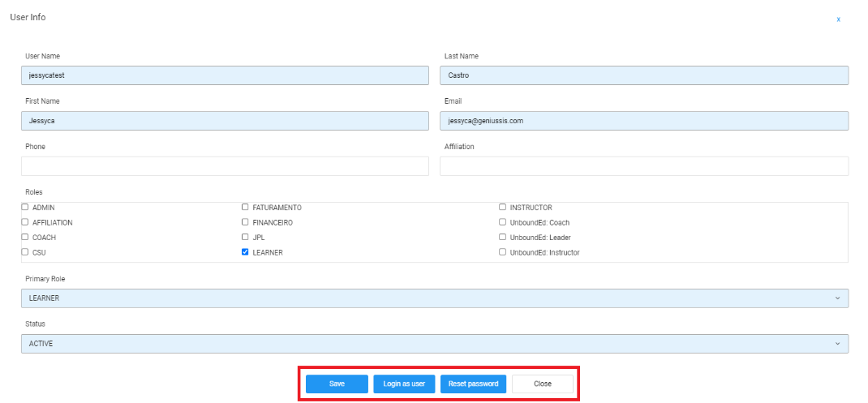The image size is (868, 403).
Task: Focus the Phone input field
Action: click(x=225, y=166)
